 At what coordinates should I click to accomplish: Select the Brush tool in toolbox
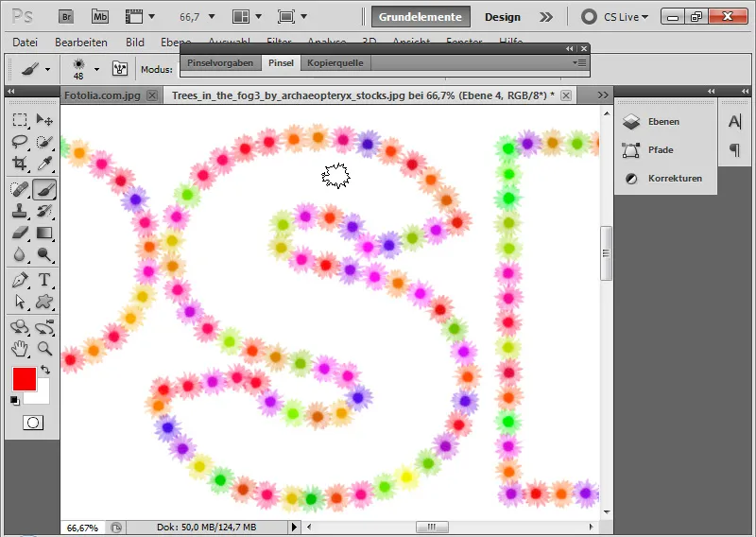(x=44, y=189)
